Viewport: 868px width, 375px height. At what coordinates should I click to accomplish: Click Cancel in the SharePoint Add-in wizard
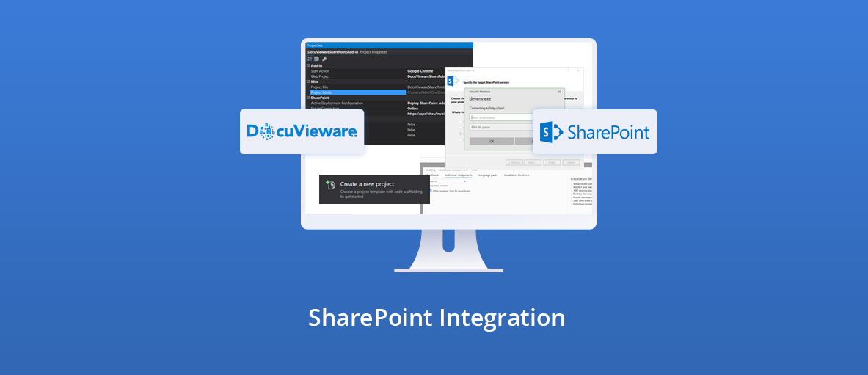pyautogui.click(x=571, y=162)
